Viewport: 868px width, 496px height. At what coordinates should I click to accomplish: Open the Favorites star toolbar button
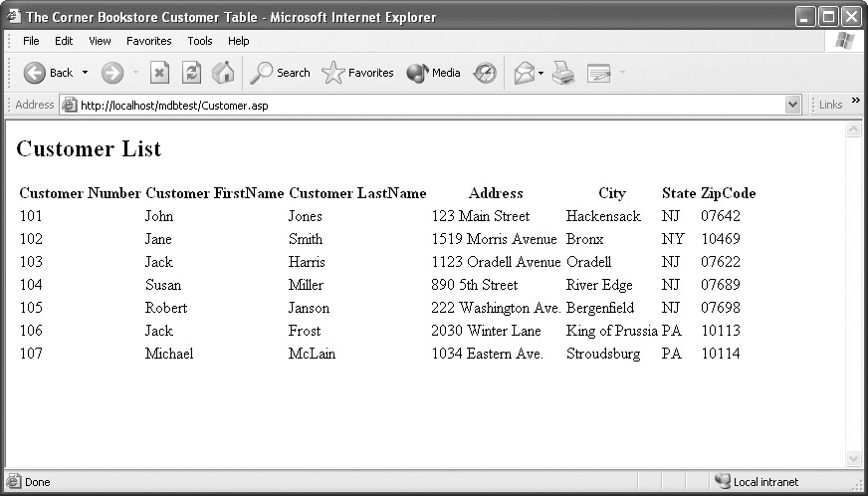pyautogui.click(x=357, y=73)
